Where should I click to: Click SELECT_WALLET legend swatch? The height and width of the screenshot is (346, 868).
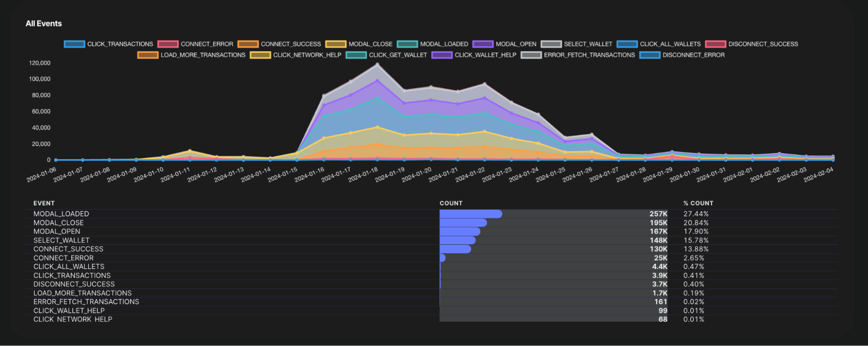551,44
